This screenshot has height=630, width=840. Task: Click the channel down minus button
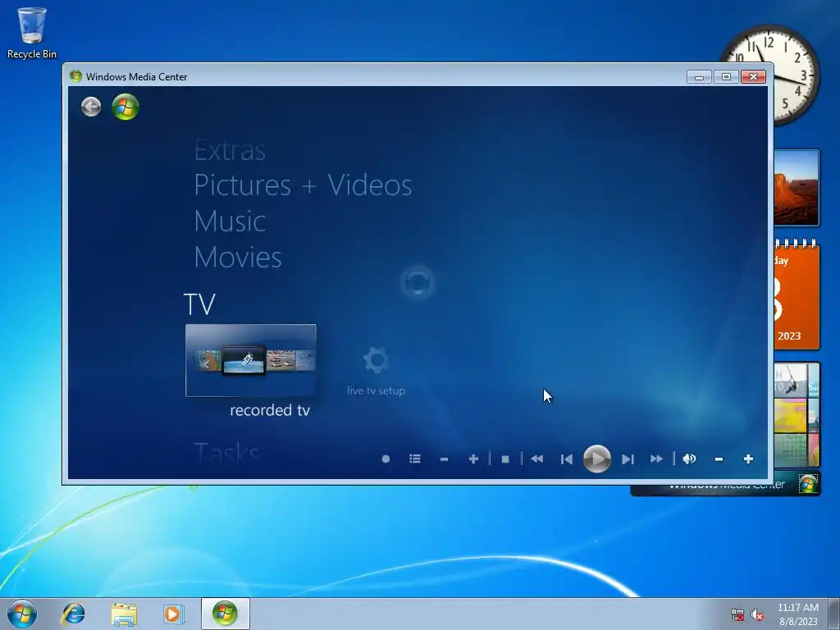coord(444,459)
